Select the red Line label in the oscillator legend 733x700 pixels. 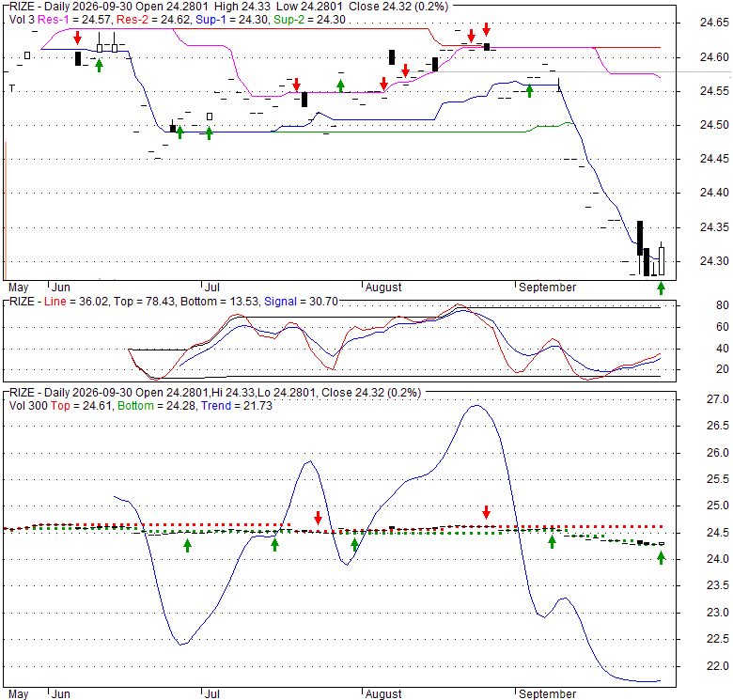pyautogui.click(x=55, y=302)
